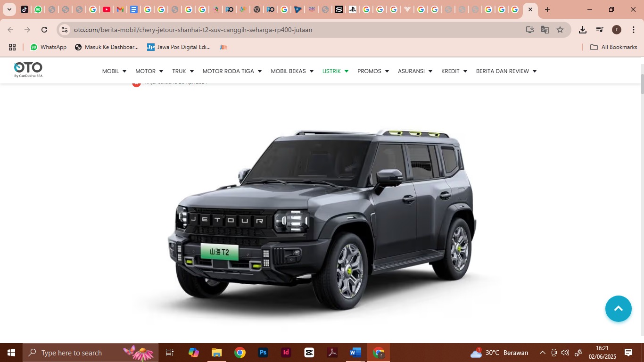
Task: Open the notification center icon
Action: coord(628,353)
